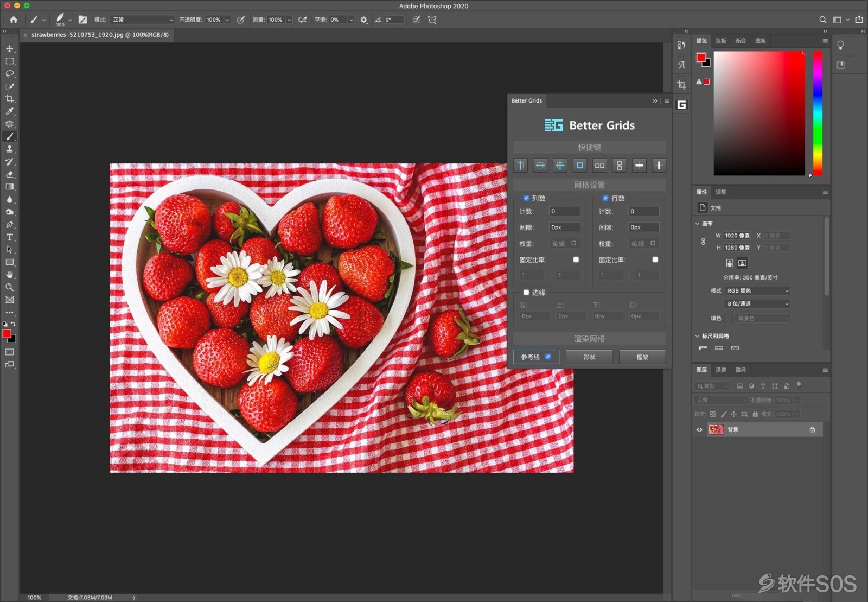
Task: Add crosshair center guides in Better Grids
Action: [x=560, y=165]
